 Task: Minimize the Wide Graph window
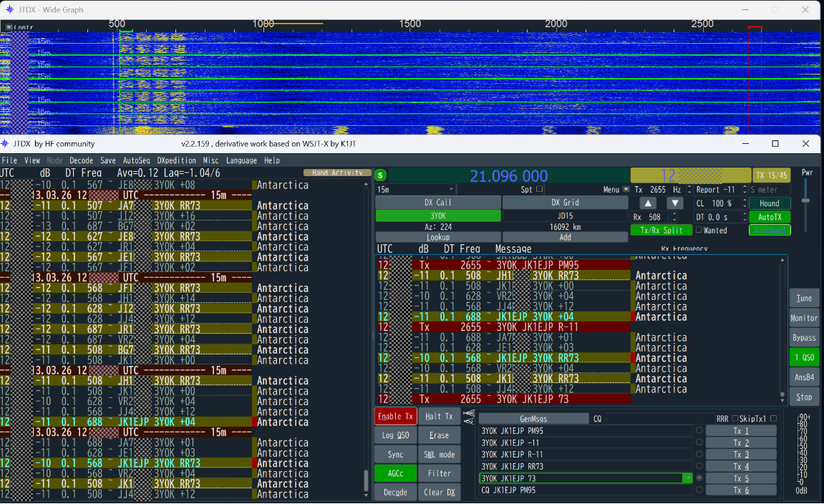pyautogui.click(x=745, y=9)
